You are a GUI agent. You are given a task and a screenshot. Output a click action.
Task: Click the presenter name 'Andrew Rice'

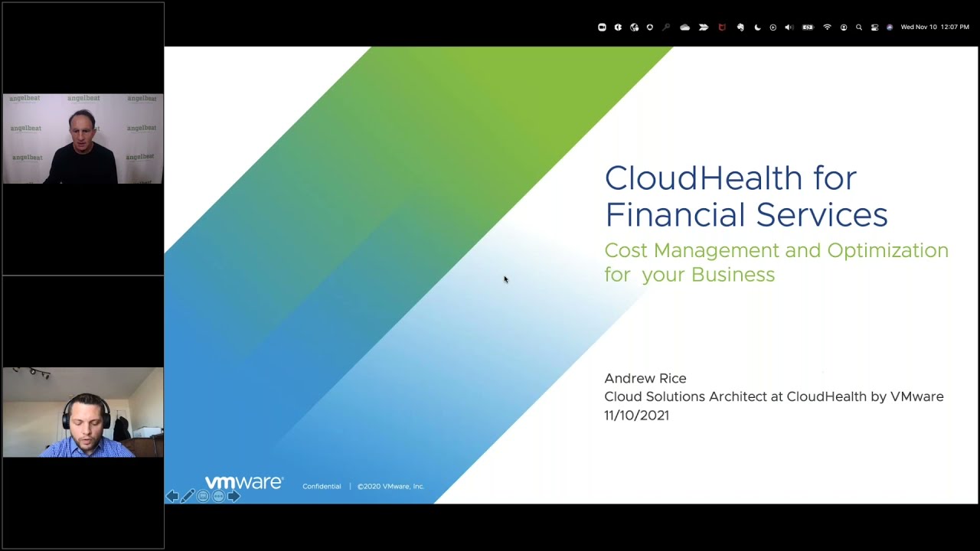pos(645,378)
